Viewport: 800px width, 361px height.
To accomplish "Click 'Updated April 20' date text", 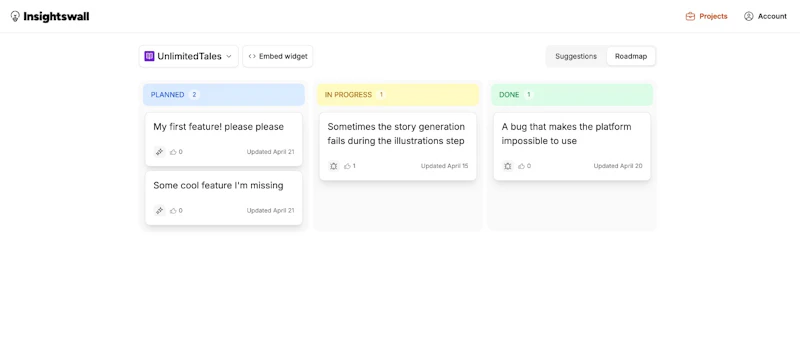I will [x=618, y=166].
